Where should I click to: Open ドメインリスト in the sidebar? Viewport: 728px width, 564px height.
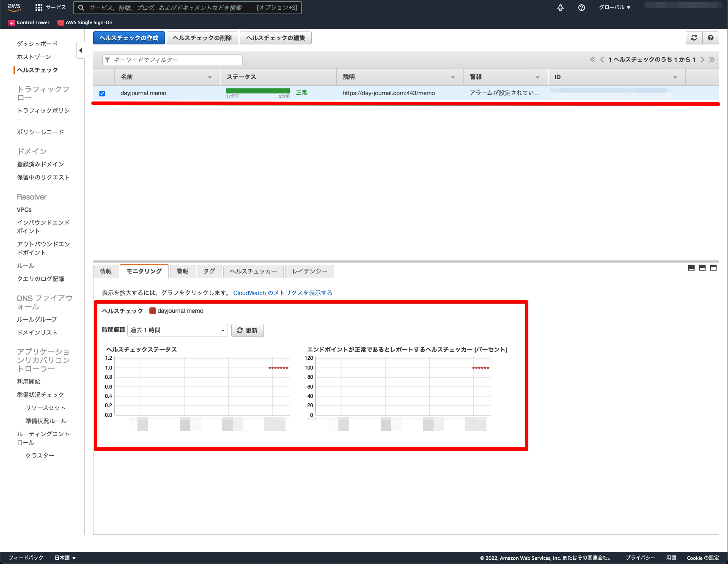37,332
